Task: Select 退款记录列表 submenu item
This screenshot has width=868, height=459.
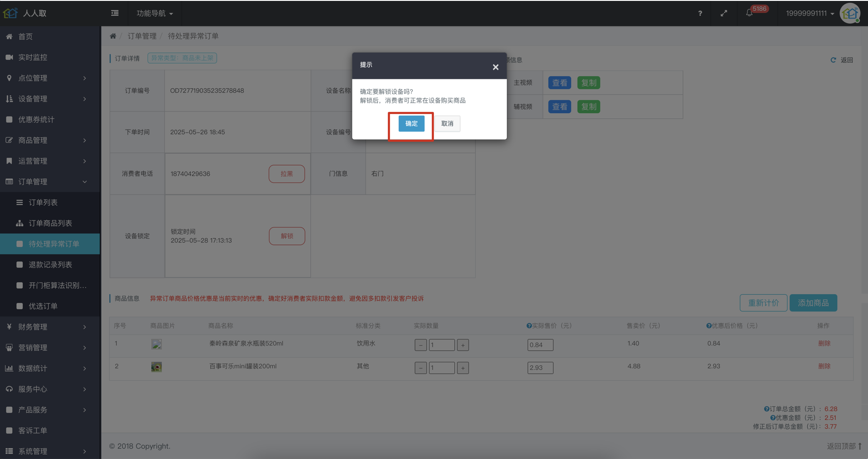Action: click(x=50, y=265)
